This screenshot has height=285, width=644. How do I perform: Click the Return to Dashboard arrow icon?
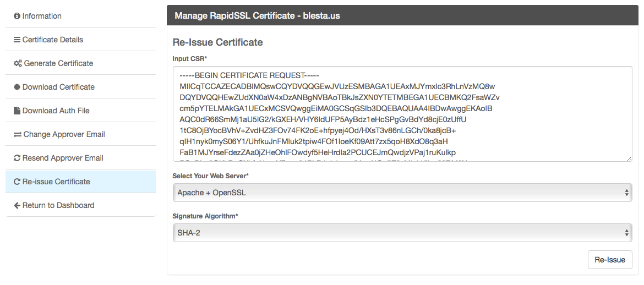coord(17,206)
